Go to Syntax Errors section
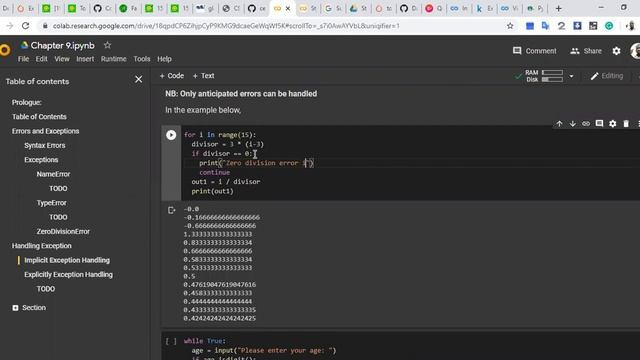 pyautogui.click(x=44, y=145)
